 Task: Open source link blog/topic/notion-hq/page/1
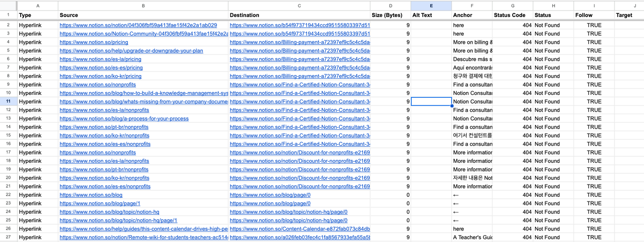[x=118, y=220]
